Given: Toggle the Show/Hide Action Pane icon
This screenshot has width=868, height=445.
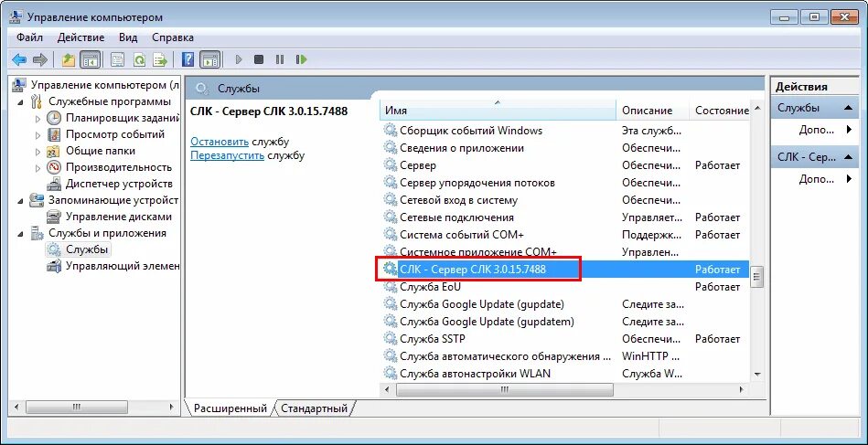Looking at the screenshot, I should tap(210, 59).
